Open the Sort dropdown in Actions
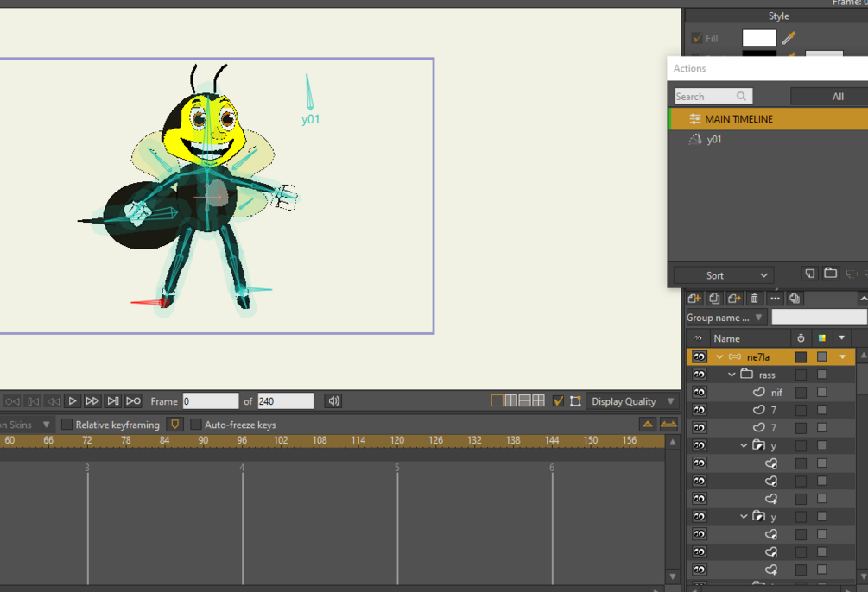The image size is (868, 592). click(x=724, y=275)
